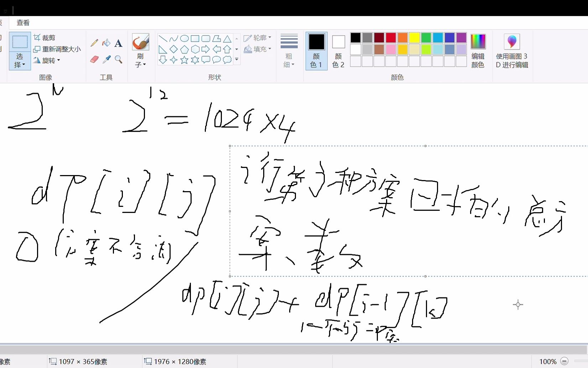588x368 pixels.
Task: Choose the Fill with color bucket tool
Action: (106, 43)
